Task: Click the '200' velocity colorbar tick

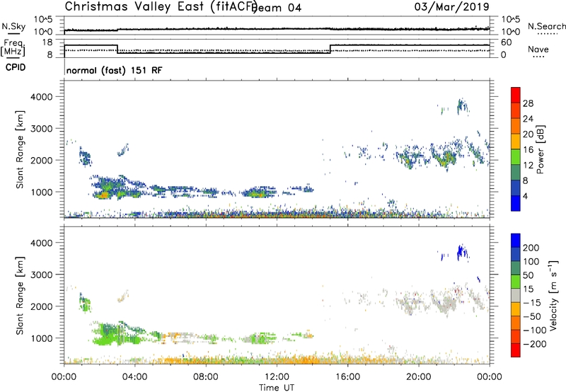Action: pyautogui.click(x=531, y=248)
